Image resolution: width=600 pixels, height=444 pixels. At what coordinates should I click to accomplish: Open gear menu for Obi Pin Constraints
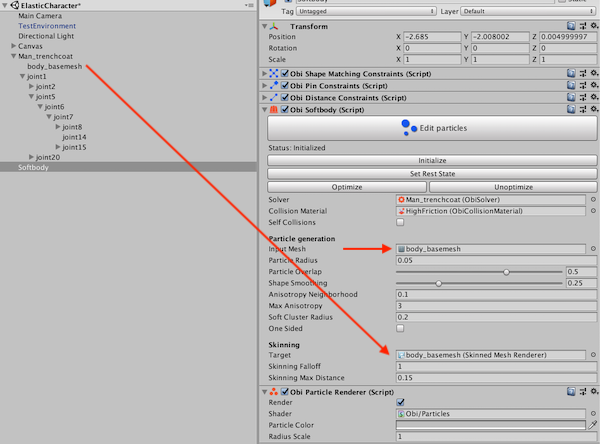(594, 85)
